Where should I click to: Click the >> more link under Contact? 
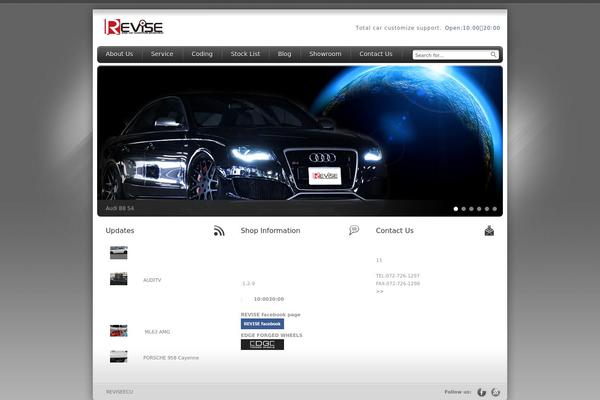380,292
